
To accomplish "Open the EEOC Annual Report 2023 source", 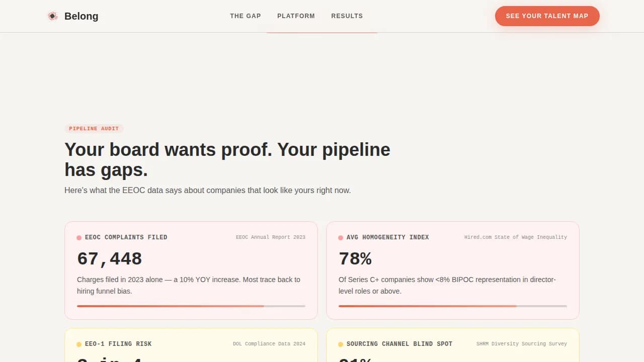I will [271, 237].
